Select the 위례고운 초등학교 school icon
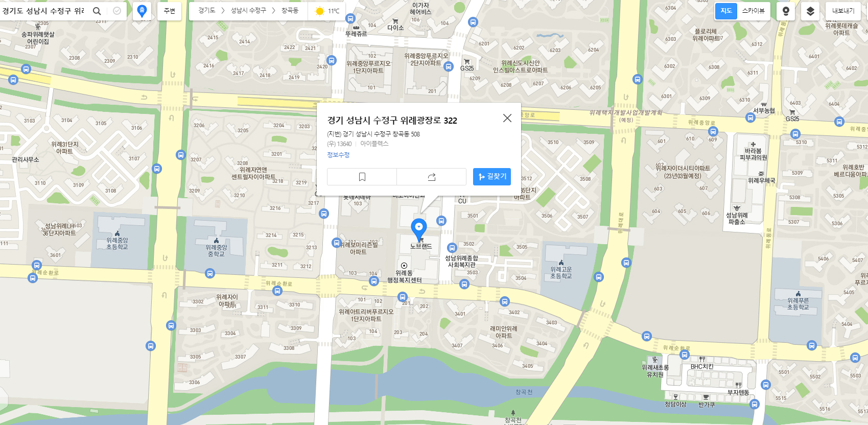868x425 pixels. [561, 263]
